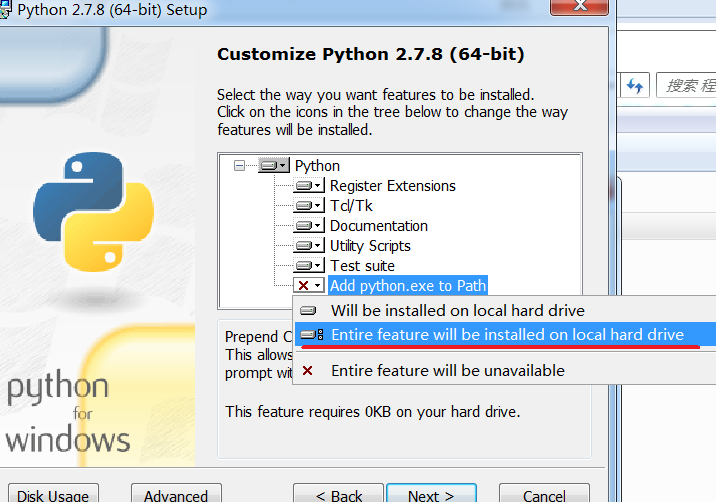
Task: Click the refresh arrows icon in background window
Action: 635,85
